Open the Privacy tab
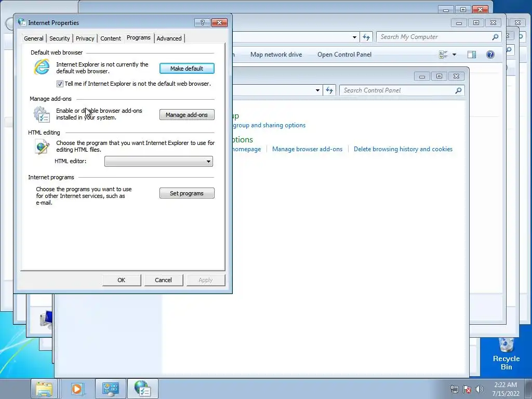532x399 pixels. point(85,38)
